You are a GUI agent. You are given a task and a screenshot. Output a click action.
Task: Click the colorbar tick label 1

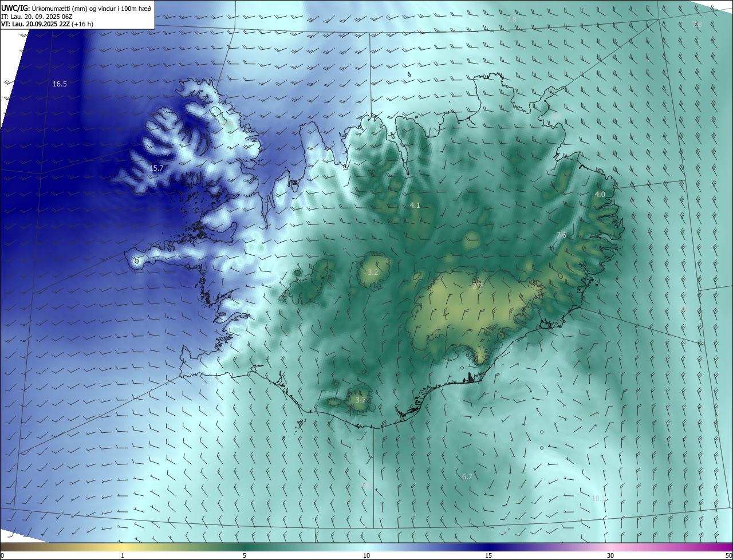tap(123, 555)
